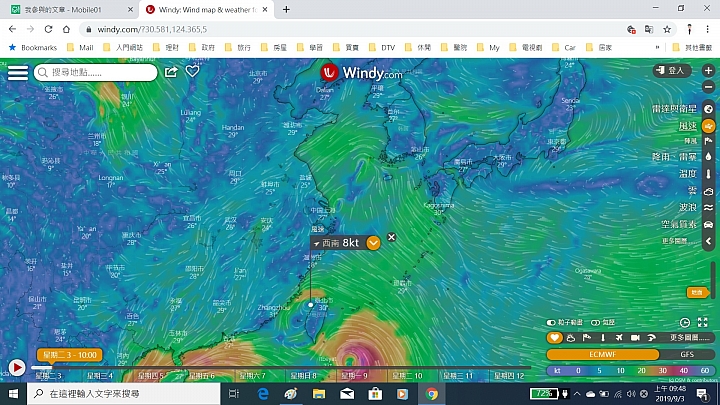The image size is (720, 405).
Task: Open the Windy hamburger menu
Action: tap(17, 73)
